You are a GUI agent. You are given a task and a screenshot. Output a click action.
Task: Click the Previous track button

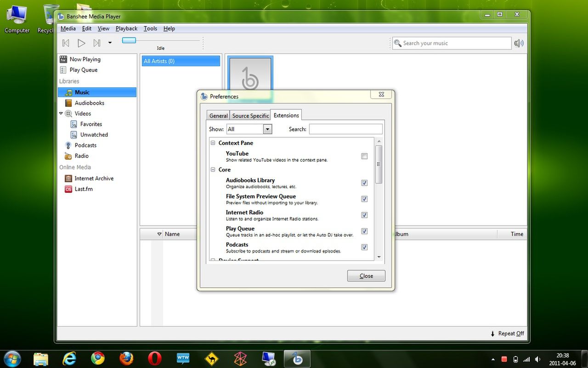pos(66,43)
